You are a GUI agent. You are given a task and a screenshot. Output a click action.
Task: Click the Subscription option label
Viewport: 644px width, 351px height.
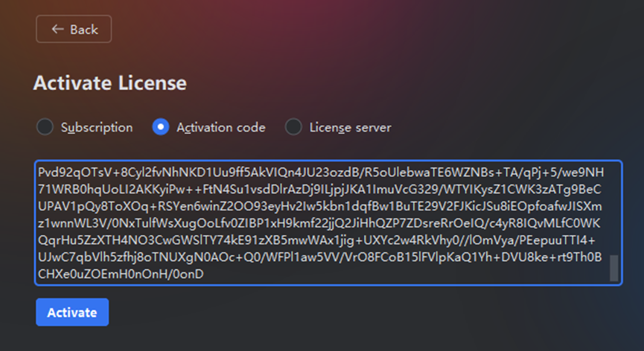click(x=97, y=127)
